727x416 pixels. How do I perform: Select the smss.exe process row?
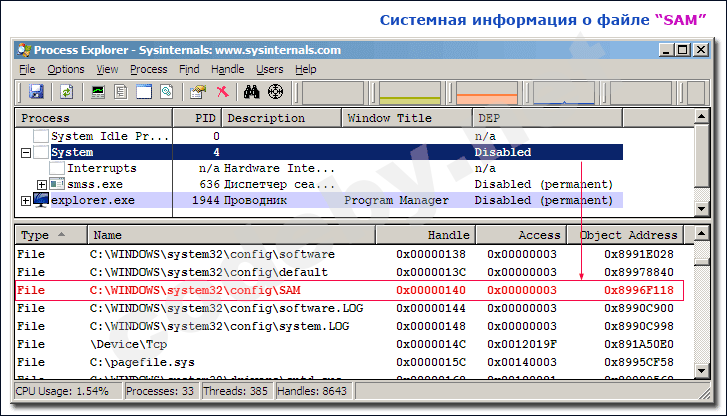[319, 184]
